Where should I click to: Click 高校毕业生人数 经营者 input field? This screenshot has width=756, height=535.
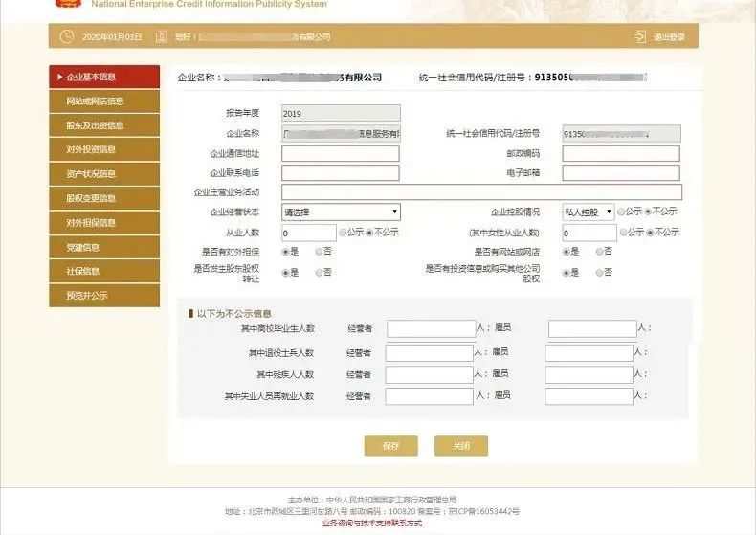coord(432,328)
